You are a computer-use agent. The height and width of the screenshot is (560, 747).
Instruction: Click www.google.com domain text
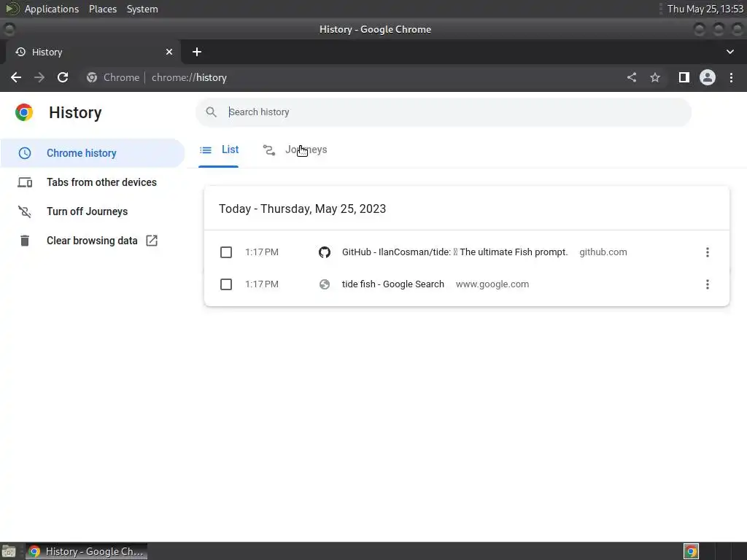coord(492,284)
